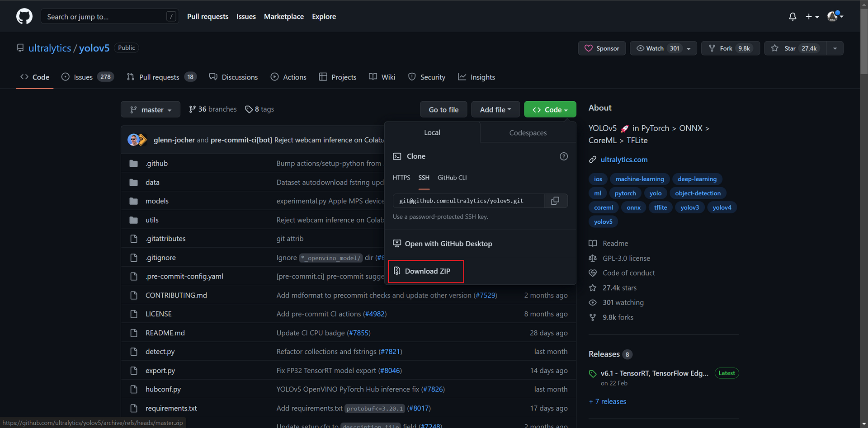This screenshot has width=868, height=428.
Task: Select the Local tab
Action: (432, 133)
